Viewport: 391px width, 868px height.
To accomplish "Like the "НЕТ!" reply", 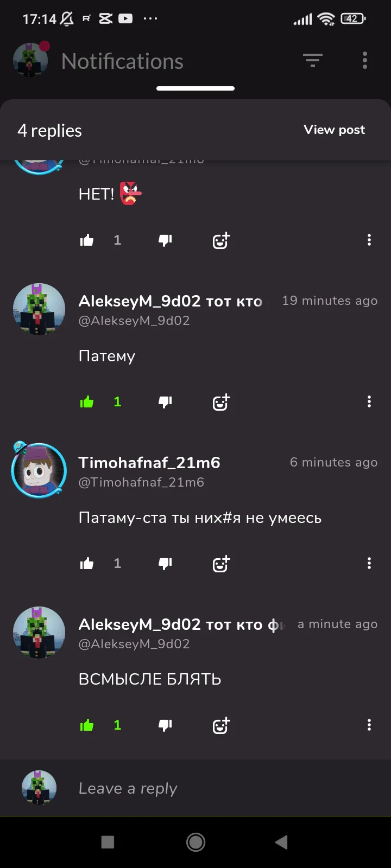I will point(87,240).
